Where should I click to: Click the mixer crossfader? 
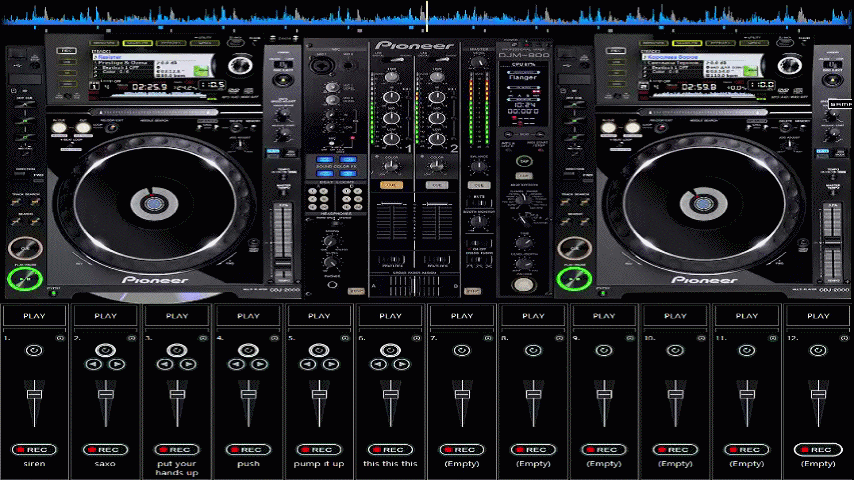click(414, 285)
